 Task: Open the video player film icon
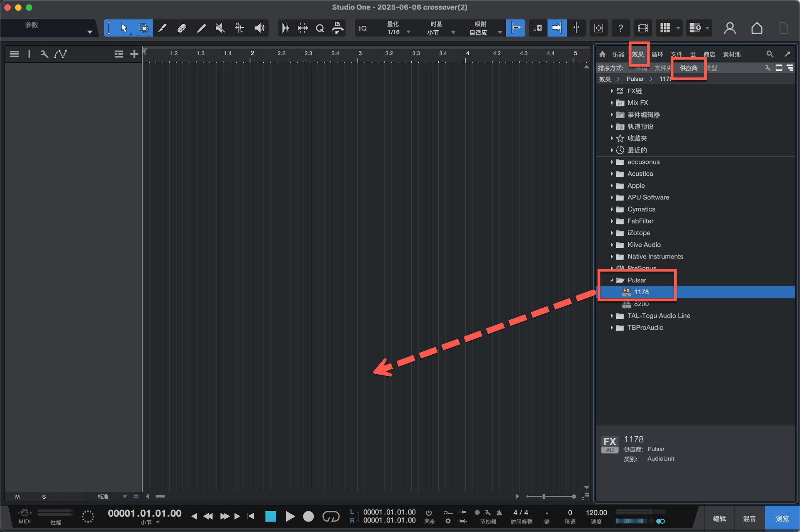pos(642,28)
